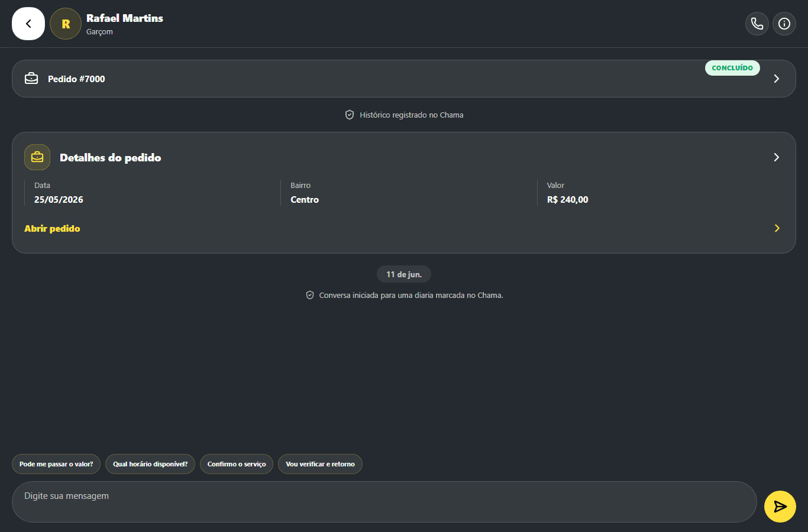This screenshot has height=532, width=808.
Task: Expand Detalhes do pedido via chevron
Action: click(x=777, y=157)
